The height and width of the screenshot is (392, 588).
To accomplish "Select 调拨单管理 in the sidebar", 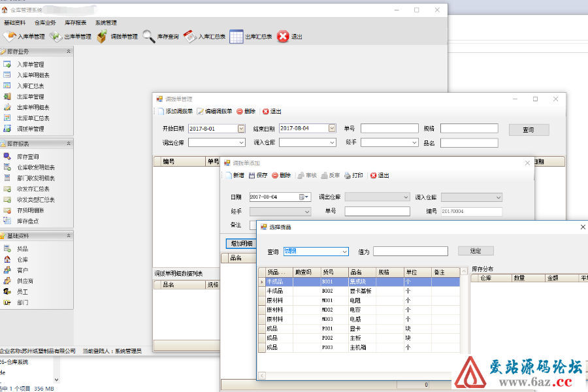I will point(30,129).
